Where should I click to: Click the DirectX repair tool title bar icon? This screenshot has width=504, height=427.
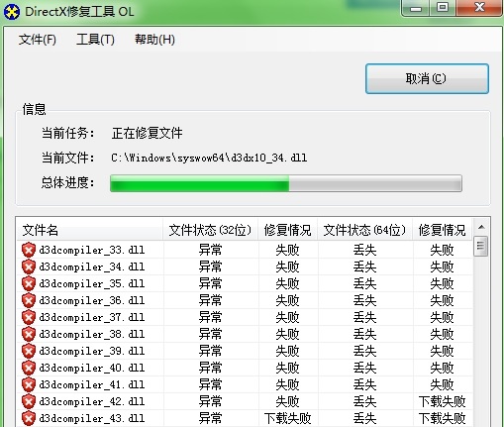(x=12, y=12)
